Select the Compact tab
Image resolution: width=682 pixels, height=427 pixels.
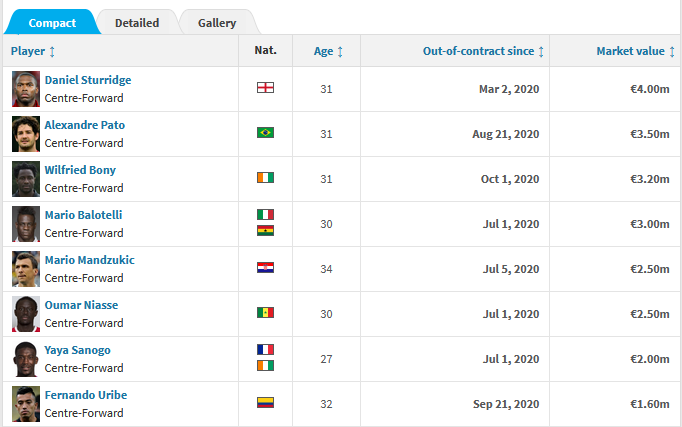(x=52, y=23)
